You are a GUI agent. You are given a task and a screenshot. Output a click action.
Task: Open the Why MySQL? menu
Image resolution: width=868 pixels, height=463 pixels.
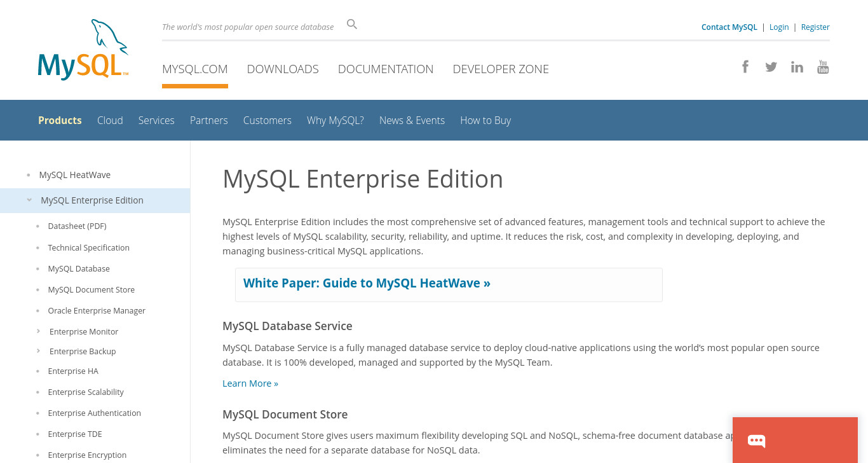[336, 120]
